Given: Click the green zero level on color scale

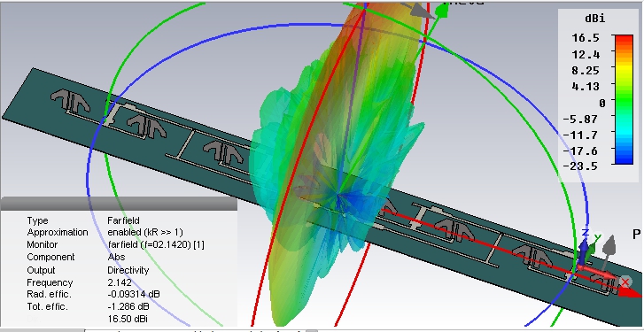Looking at the screenshot, I should (623, 100).
